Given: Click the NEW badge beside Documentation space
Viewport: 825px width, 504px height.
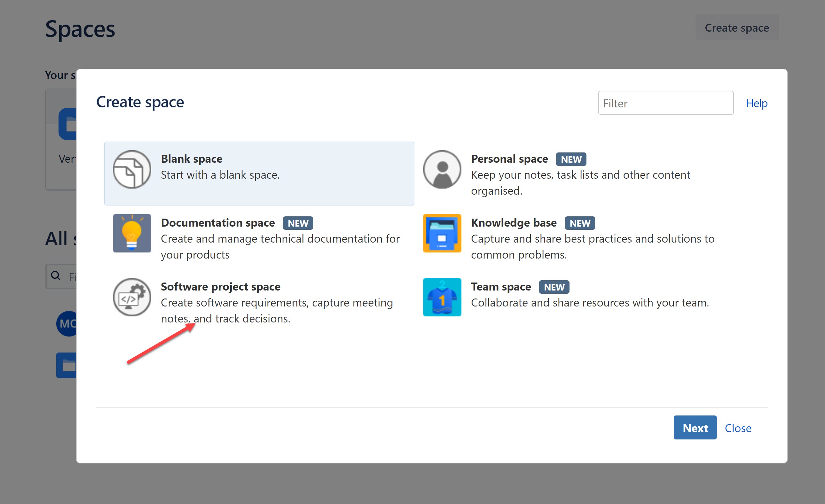Looking at the screenshot, I should (298, 223).
